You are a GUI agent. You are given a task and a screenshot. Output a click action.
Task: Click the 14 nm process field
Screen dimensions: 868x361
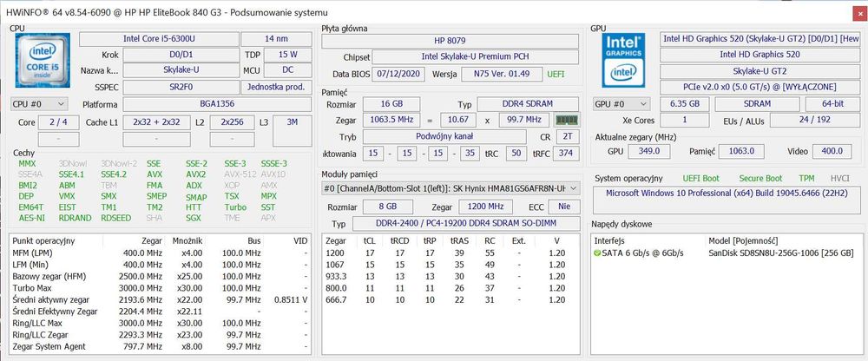(x=276, y=39)
